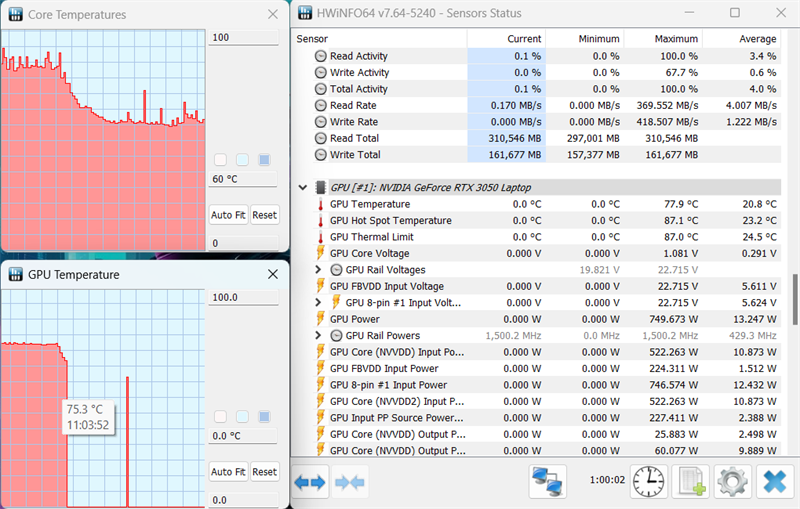Screen dimensions: 800x509
Task: Click the GPU Temperature min field 0.0
Action: point(243,500)
